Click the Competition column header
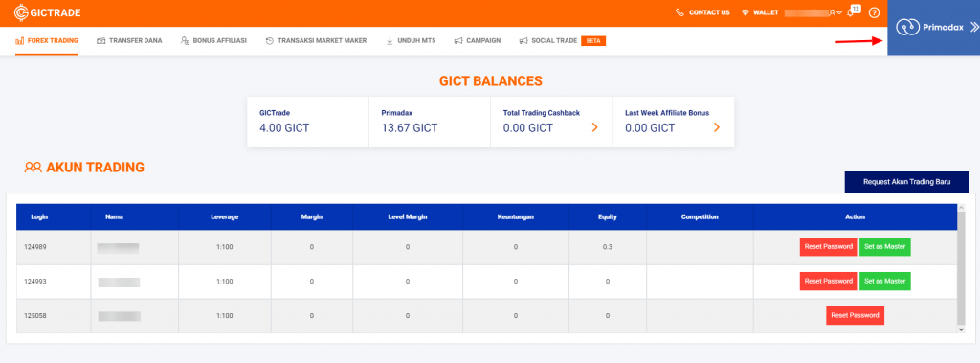 (x=700, y=217)
